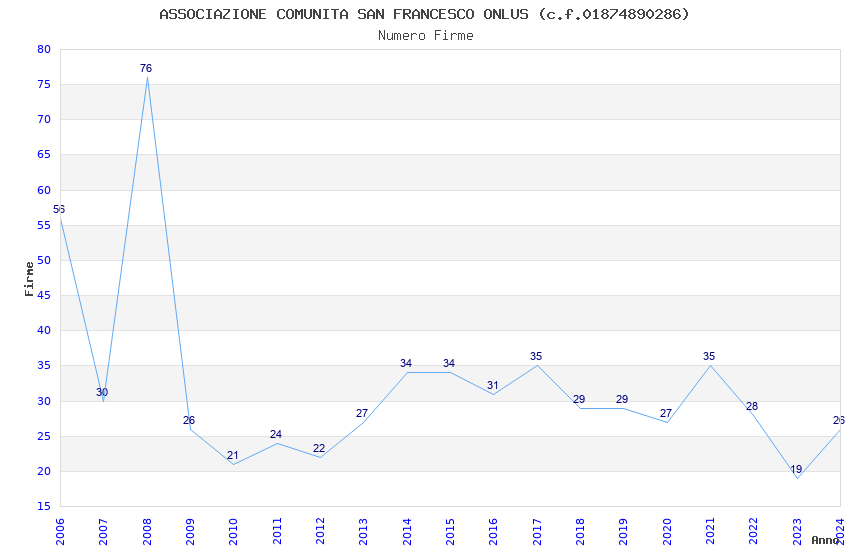
Task: Click the 'Firme' y-axis title
Action: click(28, 278)
